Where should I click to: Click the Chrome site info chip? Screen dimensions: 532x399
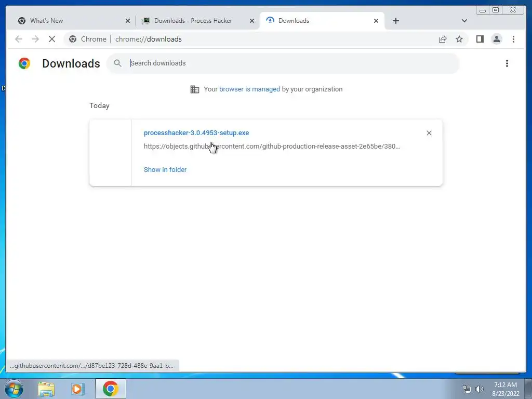(87, 39)
